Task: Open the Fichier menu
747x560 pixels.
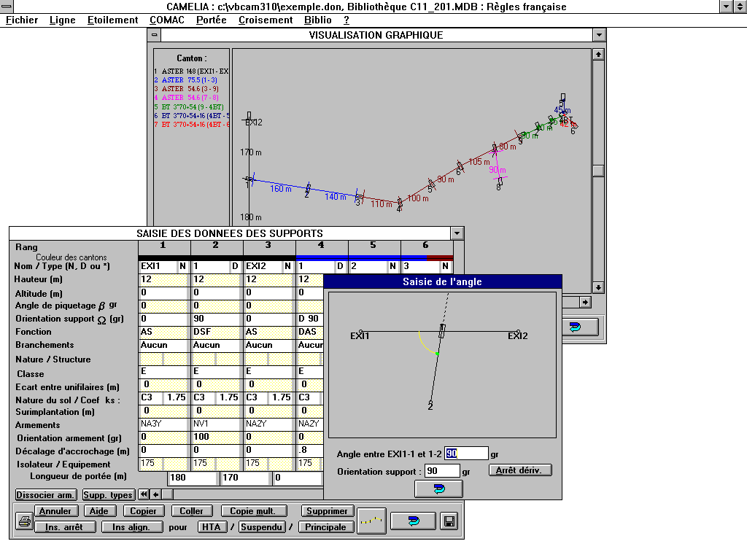Action: [x=22, y=20]
